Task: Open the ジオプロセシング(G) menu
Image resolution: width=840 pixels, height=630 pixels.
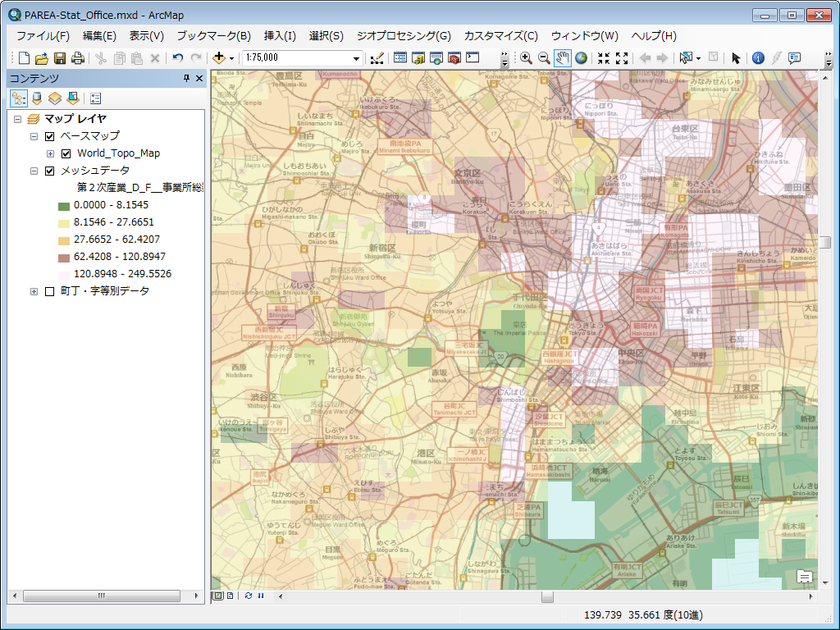Action: point(404,36)
